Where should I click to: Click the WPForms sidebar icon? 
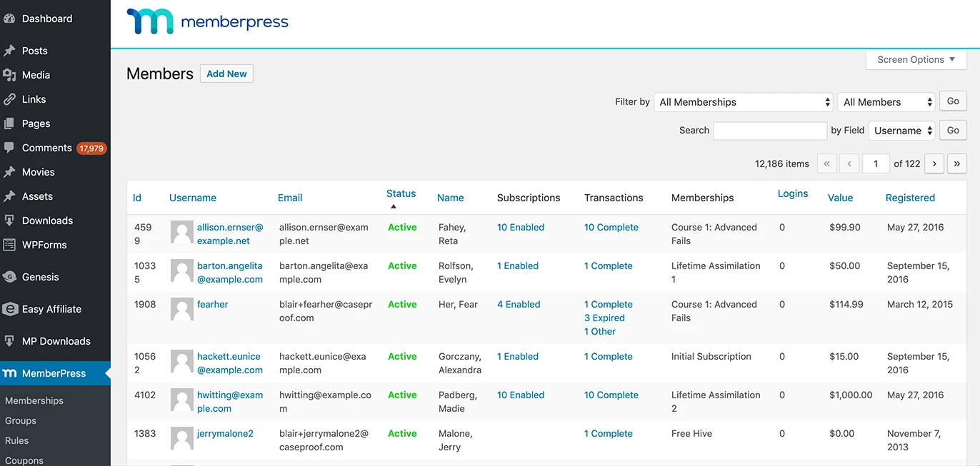[x=9, y=245]
